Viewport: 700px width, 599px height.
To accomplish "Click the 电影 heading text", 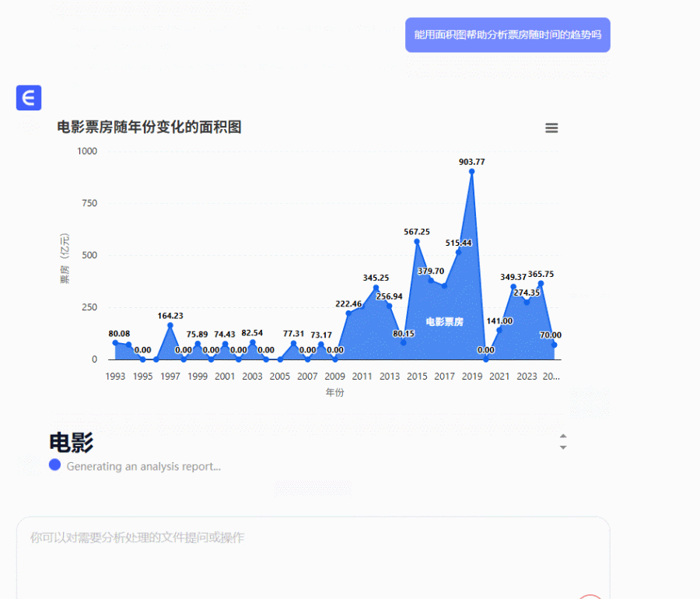I will tap(72, 443).
